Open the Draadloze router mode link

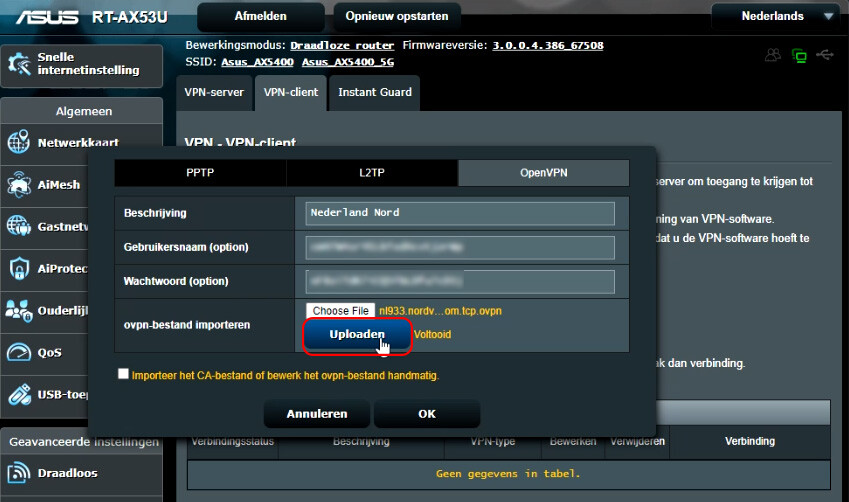click(342, 45)
